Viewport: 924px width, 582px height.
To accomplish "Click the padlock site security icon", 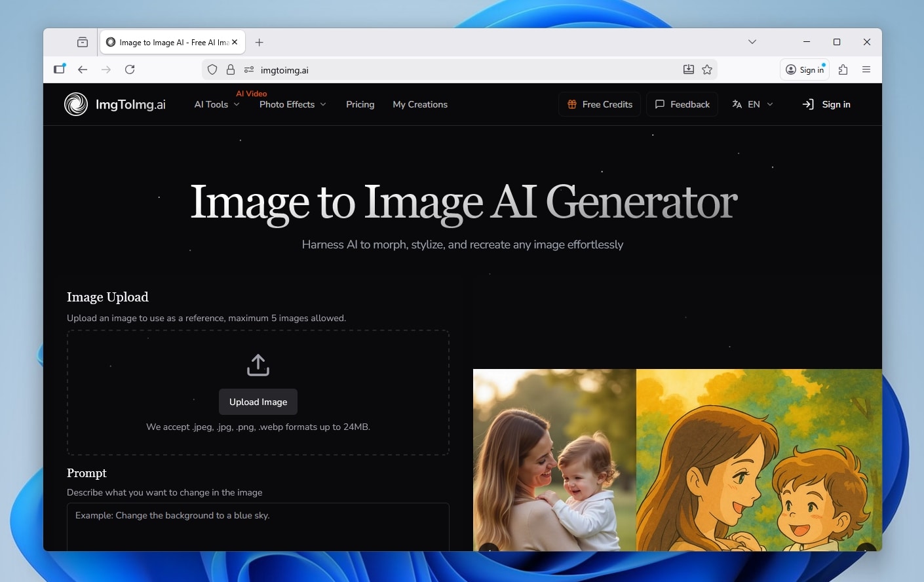I will coord(231,69).
